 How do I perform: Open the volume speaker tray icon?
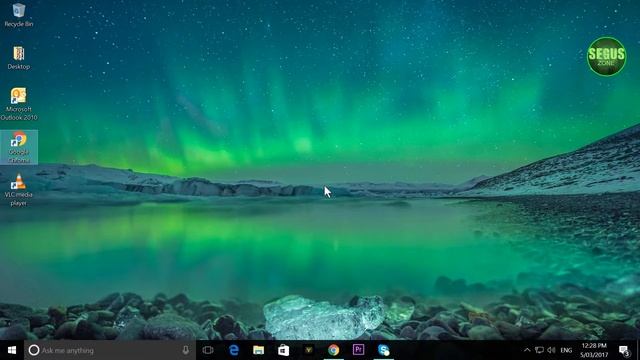coord(551,350)
